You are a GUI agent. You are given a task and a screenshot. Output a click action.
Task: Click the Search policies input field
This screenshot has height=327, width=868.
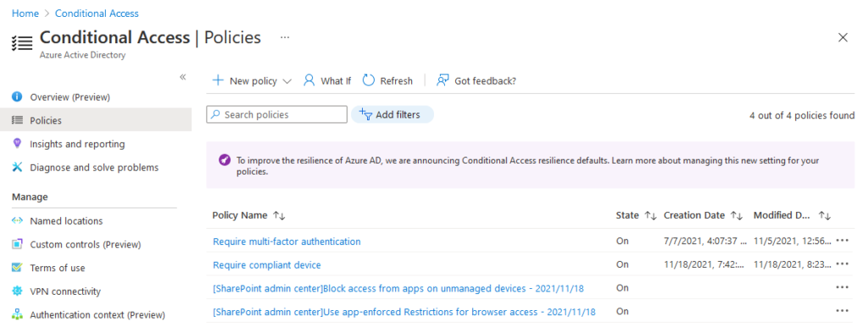(277, 114)
